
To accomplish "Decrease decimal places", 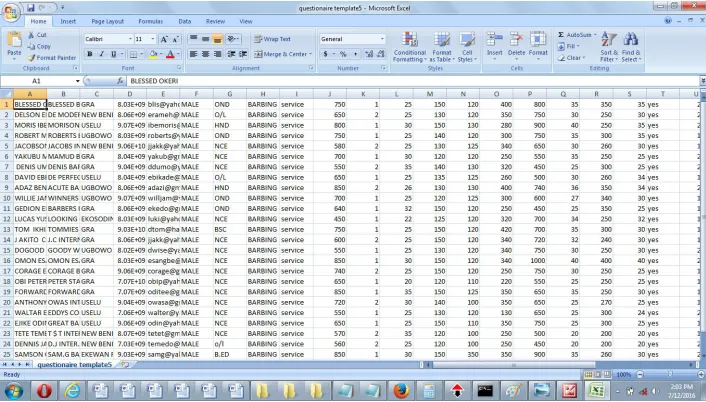I will click(x=381, y=54).
